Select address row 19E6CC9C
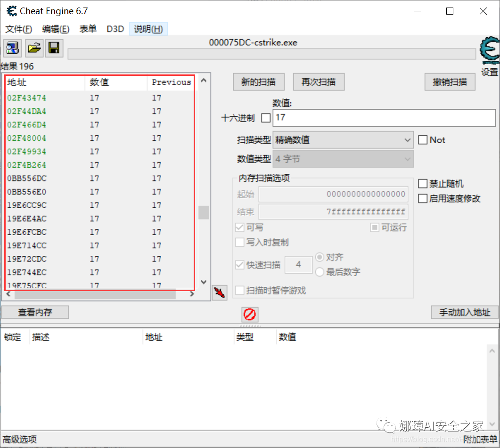 (x=100, y=205)
